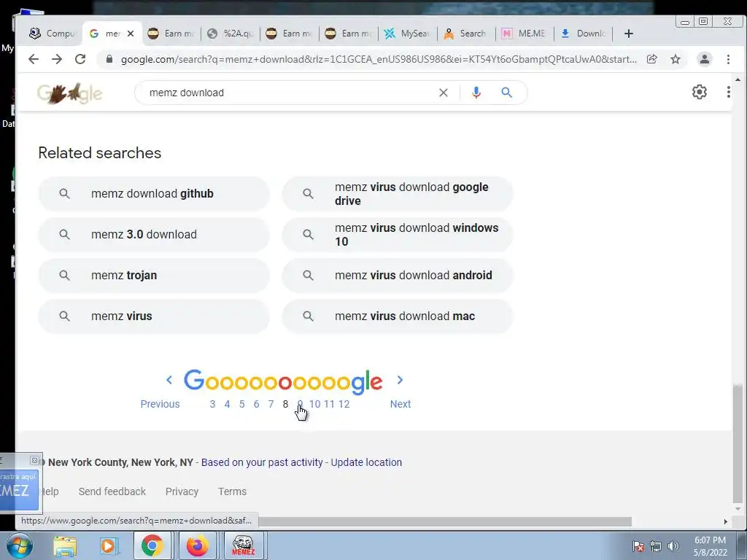Click the Previous page link
This screenshot has height=560, width=747.
[x=160, y=404]
